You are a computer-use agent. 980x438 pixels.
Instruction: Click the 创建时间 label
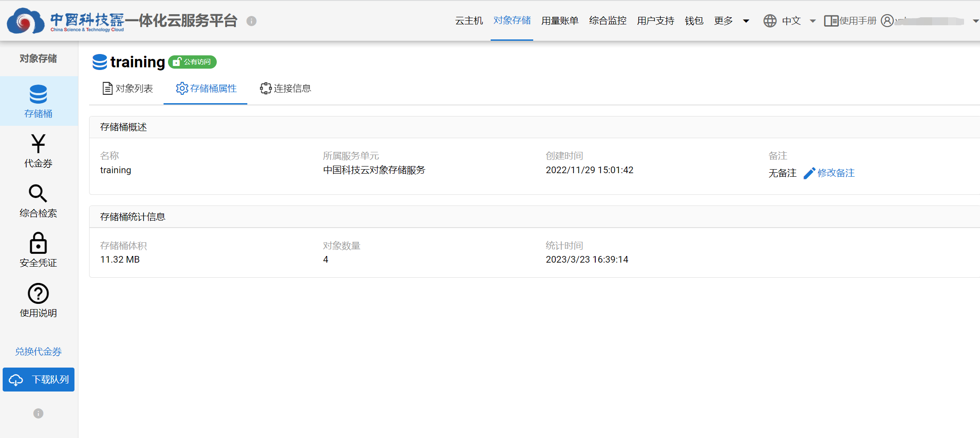pos(564,156)
